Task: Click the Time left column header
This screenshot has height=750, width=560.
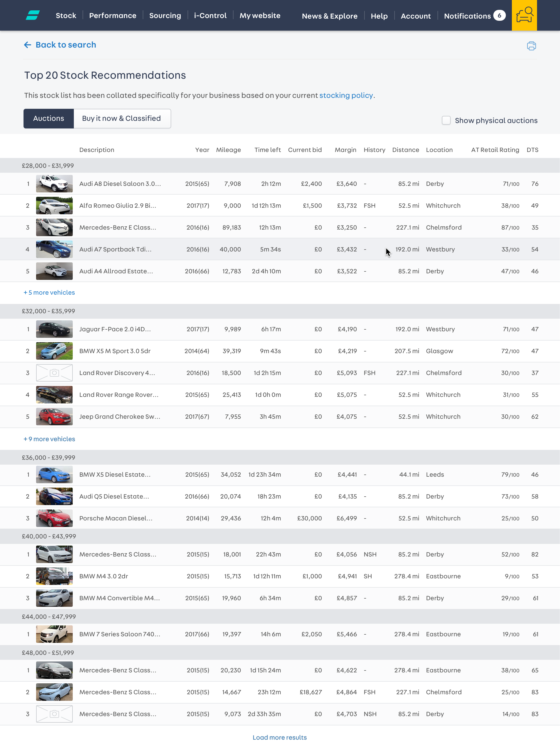Action: point(267,150)
